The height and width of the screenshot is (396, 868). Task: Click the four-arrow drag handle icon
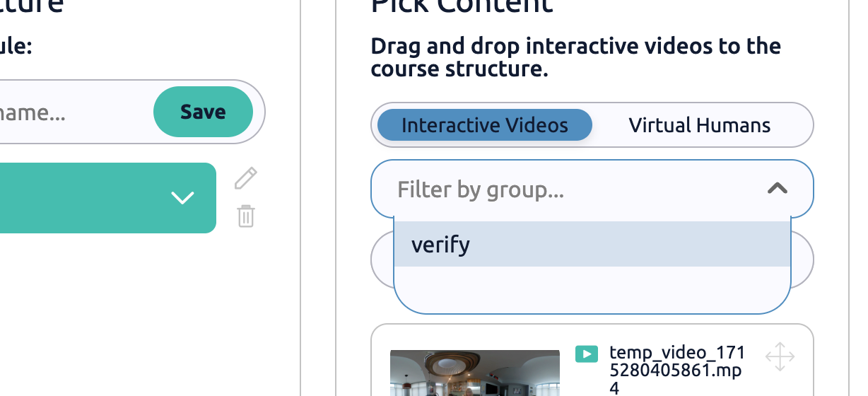tap(780, 356)
